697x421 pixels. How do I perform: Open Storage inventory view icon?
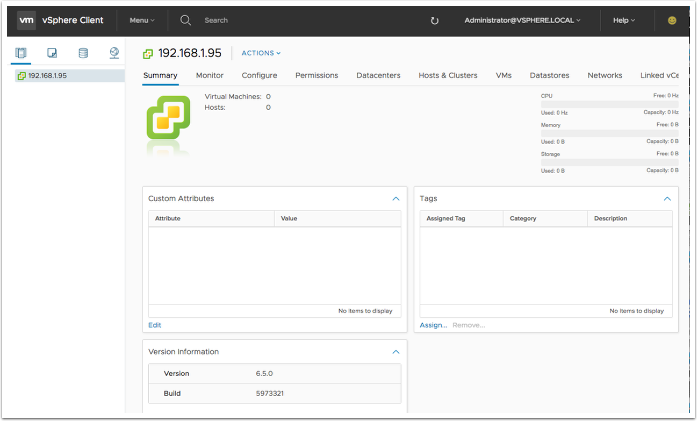click(x=83, y=52)
